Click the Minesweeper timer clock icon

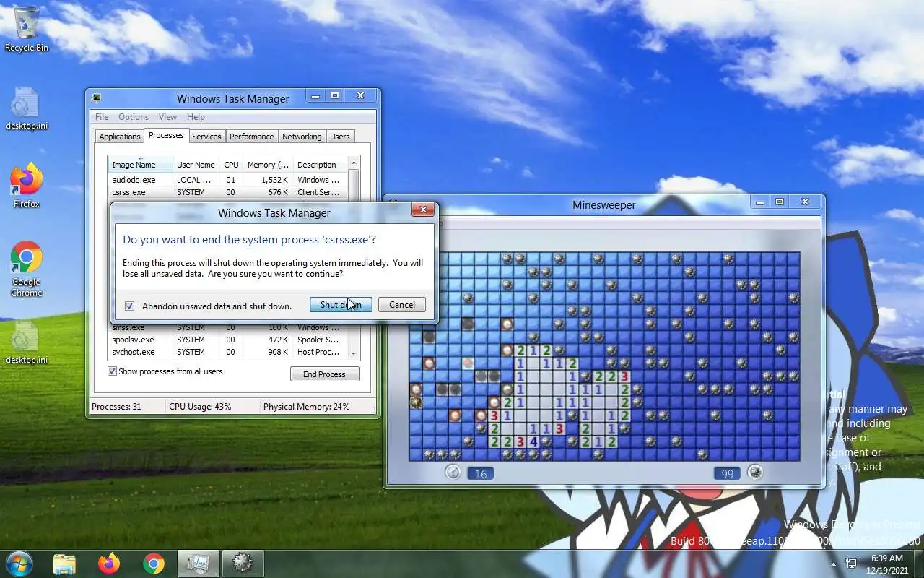(x=453, y=472)
